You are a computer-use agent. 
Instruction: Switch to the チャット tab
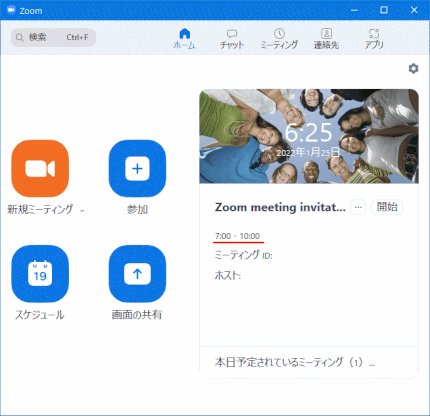pyautogui.click(x=232, y=39)
